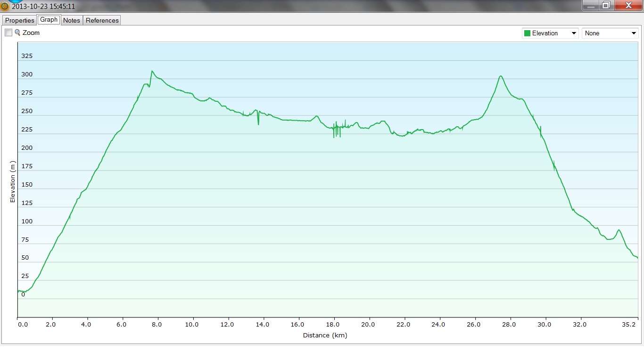Switch to the Properties tab
The width and height of the screenshot is (644, 360).
(x=19, y=20)
